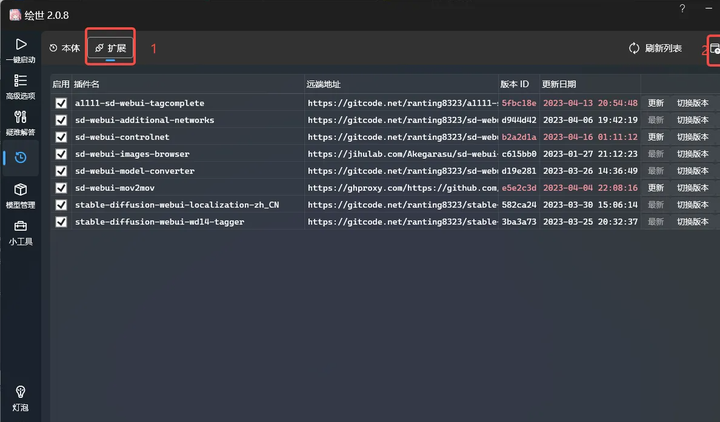The height and width of the screenshot is (422, 720).
Task: Click date 2023-04-13 20:54:48
Action: pyautogui.click(x=591, y=103)
